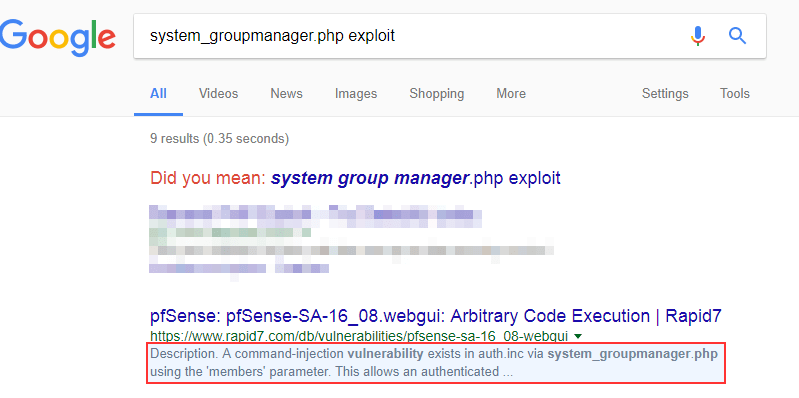
Task: Click the '9 results' stats text
Action: 219,138
